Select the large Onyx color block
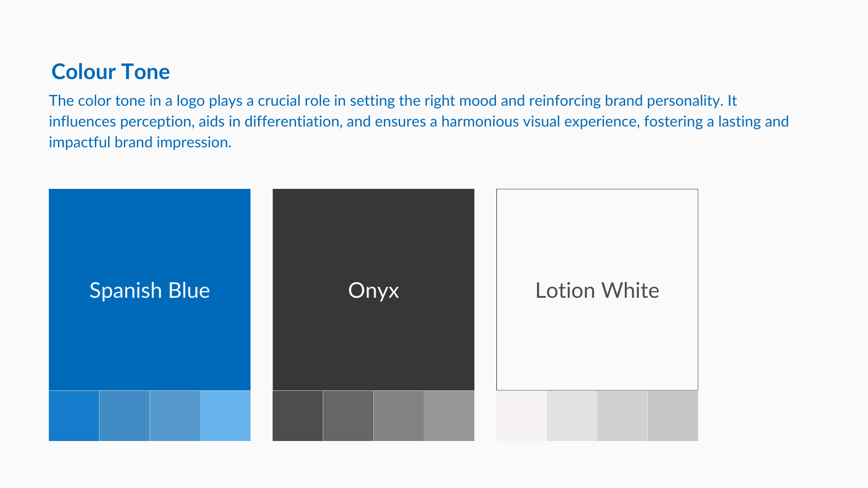 click(373, 290)
